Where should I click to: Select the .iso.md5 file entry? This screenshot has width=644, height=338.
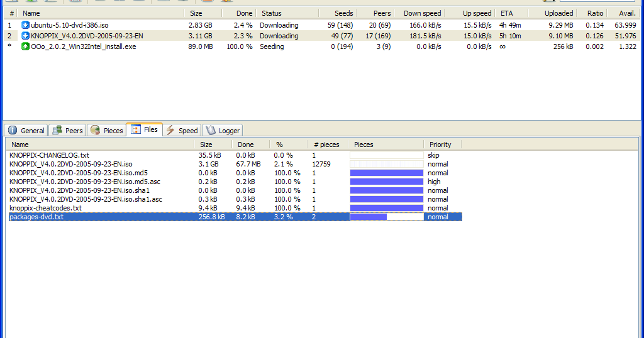[79, 173]
